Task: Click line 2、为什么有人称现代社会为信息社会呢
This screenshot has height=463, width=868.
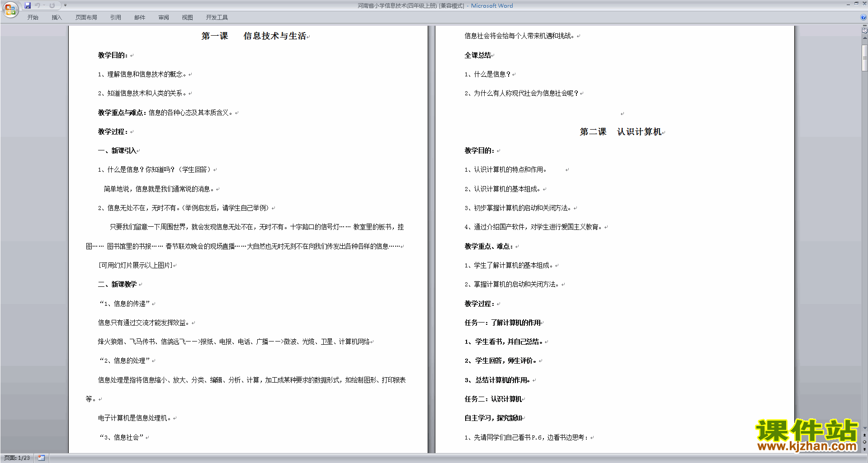Action: (522, 94)
